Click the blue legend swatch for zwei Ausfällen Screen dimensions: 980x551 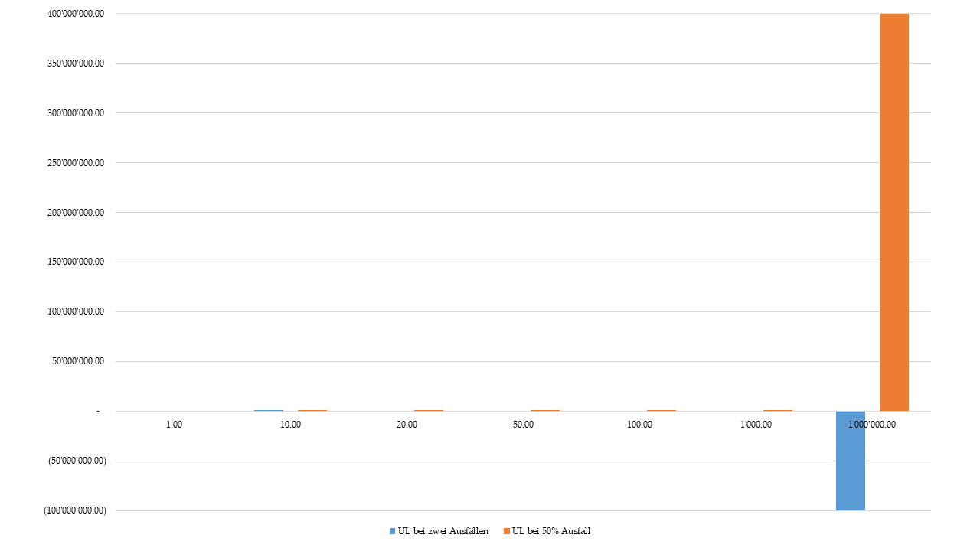pos(393,531)
